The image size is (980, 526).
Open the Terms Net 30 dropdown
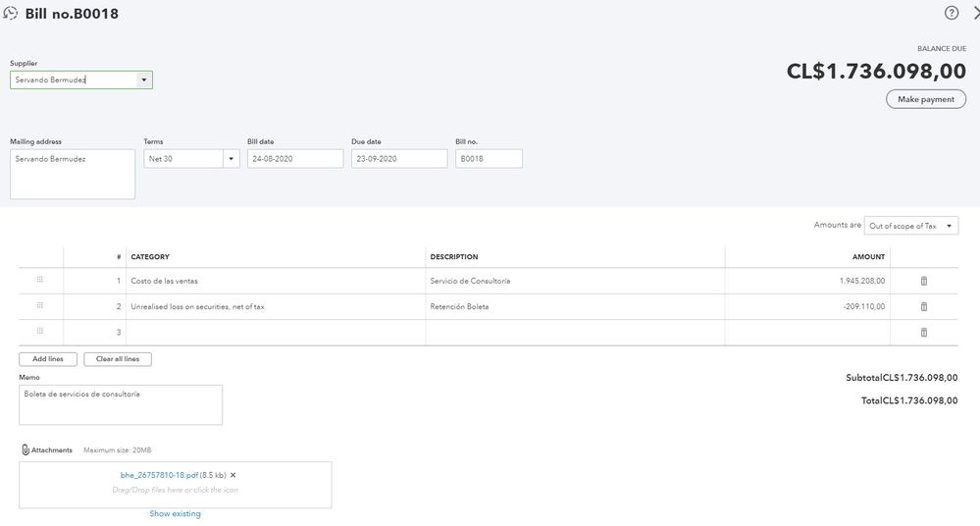click(x=232, y=158)
